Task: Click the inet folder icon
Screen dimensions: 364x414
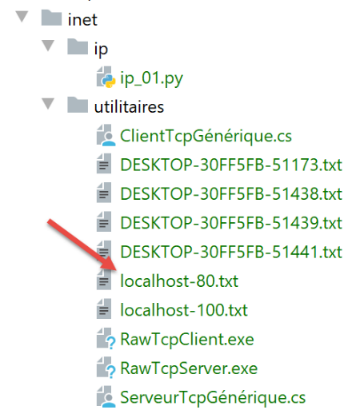Action: (x=51, y=18)
